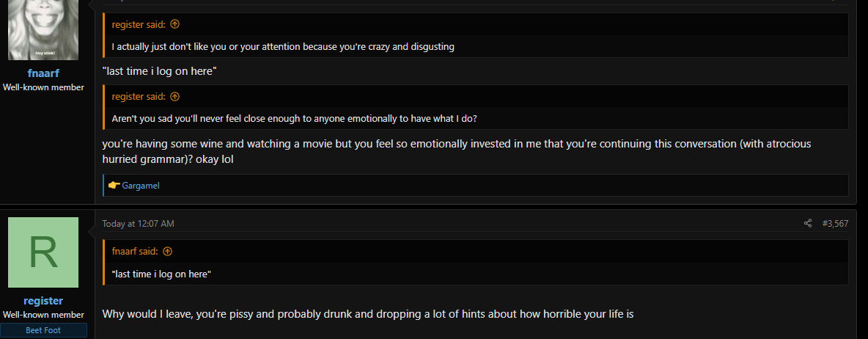
Task: Open the post number #3,567 permalink
Action: [x=835, y=224]
